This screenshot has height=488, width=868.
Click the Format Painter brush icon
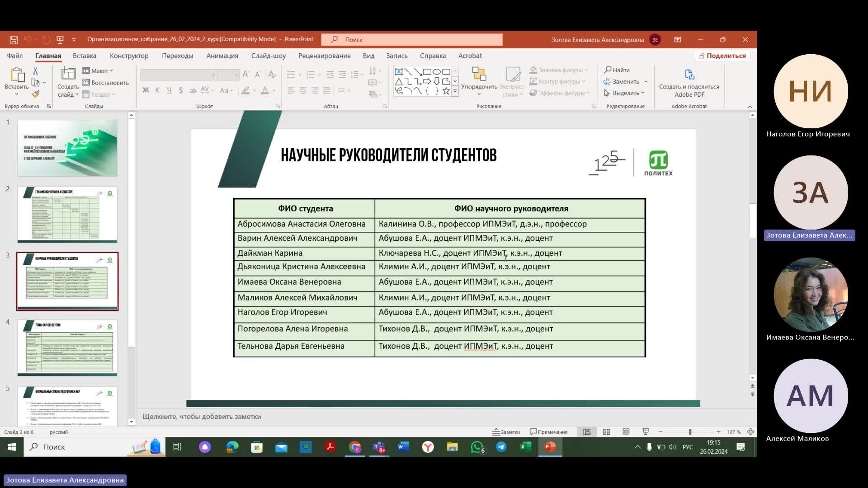click(x=35, y=94)
